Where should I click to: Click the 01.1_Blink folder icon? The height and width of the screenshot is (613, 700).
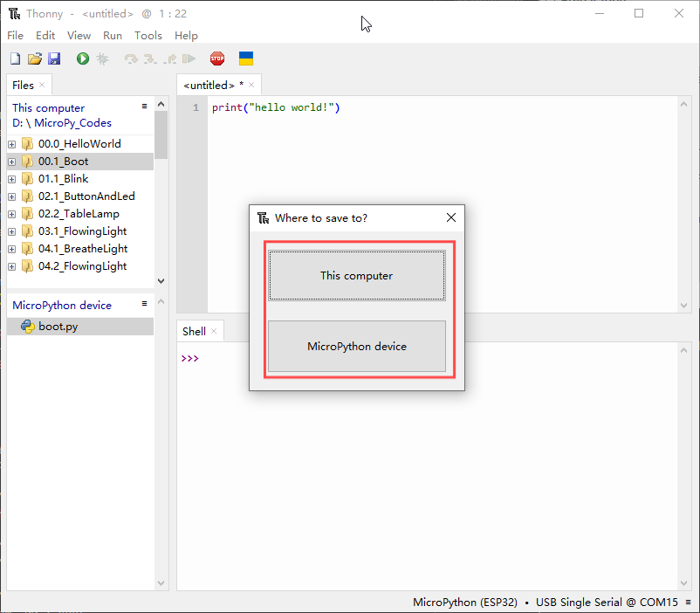click(27, 179)
